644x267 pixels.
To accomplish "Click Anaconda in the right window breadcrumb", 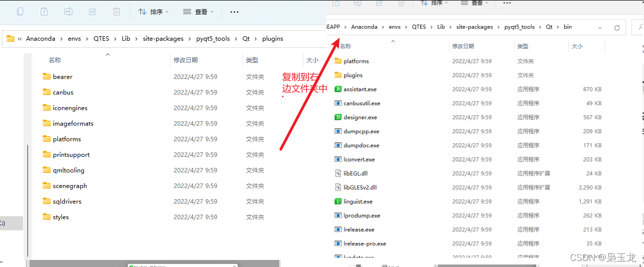I will click(x=364, y=27).
